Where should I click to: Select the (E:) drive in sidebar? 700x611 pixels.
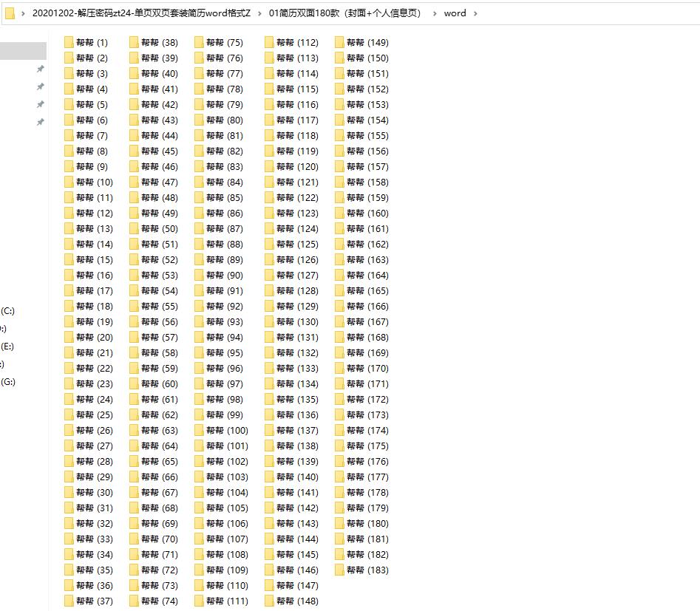[7, 347]
